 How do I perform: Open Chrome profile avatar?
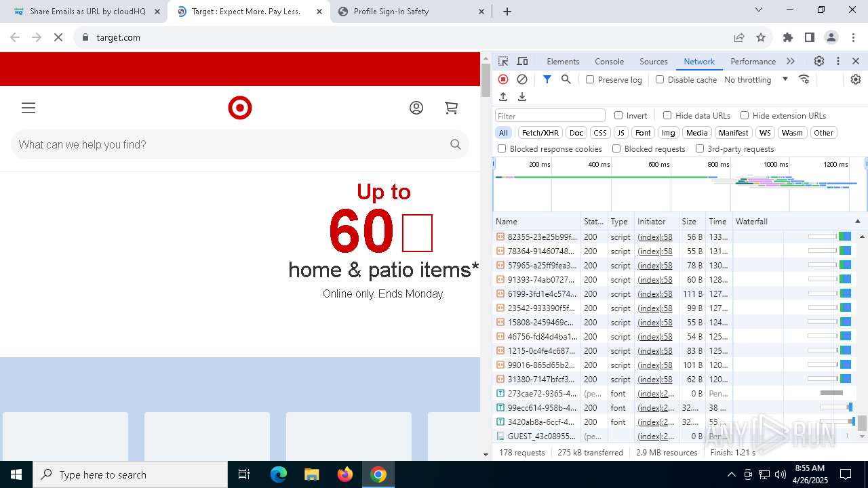[831, 37]
